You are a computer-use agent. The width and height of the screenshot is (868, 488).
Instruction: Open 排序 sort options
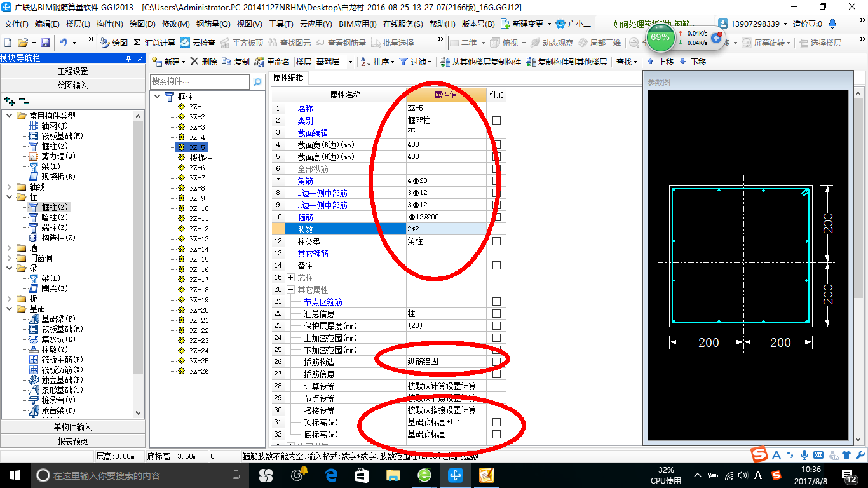tap(376, 62)
